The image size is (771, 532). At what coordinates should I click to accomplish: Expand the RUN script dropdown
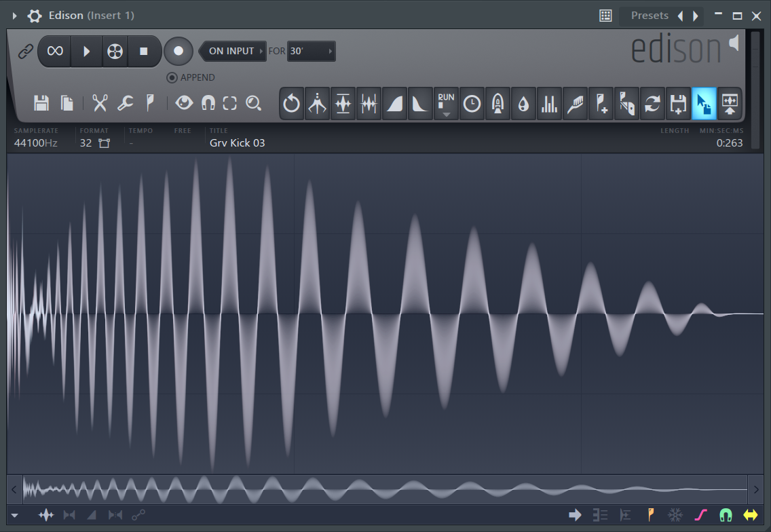pos(446,104)
